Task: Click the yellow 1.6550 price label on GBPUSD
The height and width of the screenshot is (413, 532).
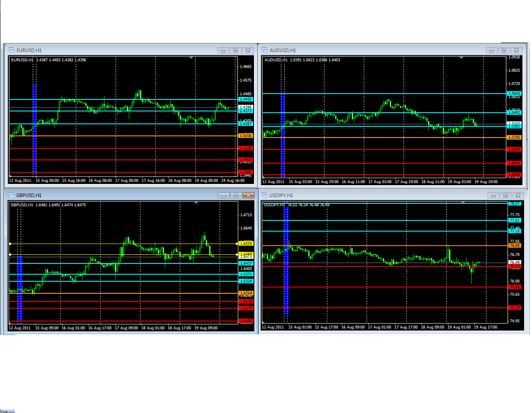Action: 246,244
